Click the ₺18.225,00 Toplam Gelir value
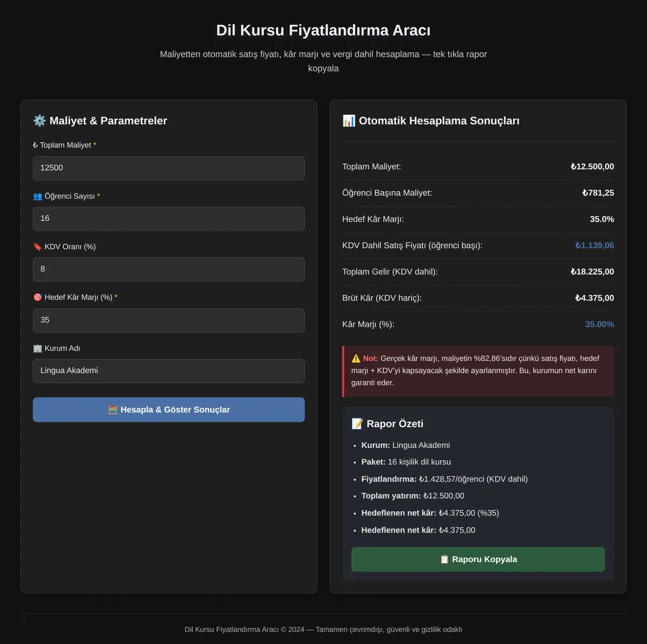Viewport: 647px width, 644px height. 592,272
